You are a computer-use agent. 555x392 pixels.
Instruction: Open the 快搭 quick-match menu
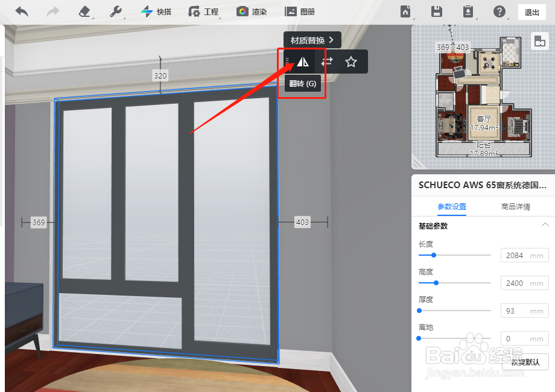tap(156, 11)
